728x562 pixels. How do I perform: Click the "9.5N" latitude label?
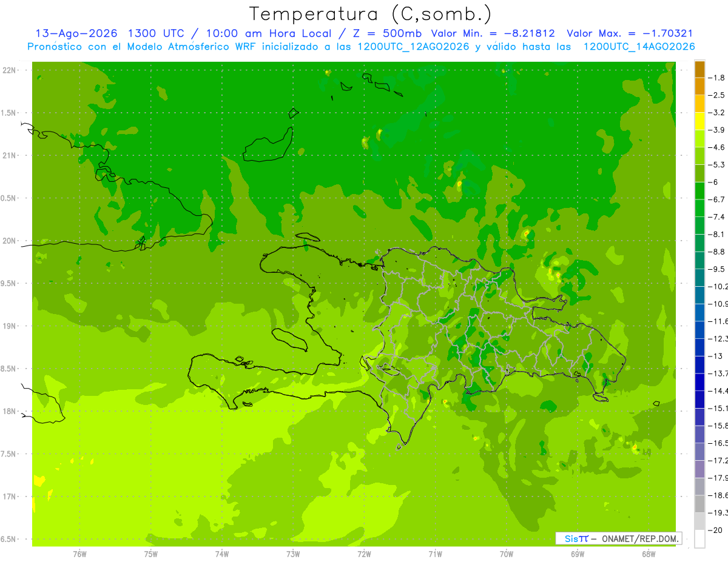(9, 284)
